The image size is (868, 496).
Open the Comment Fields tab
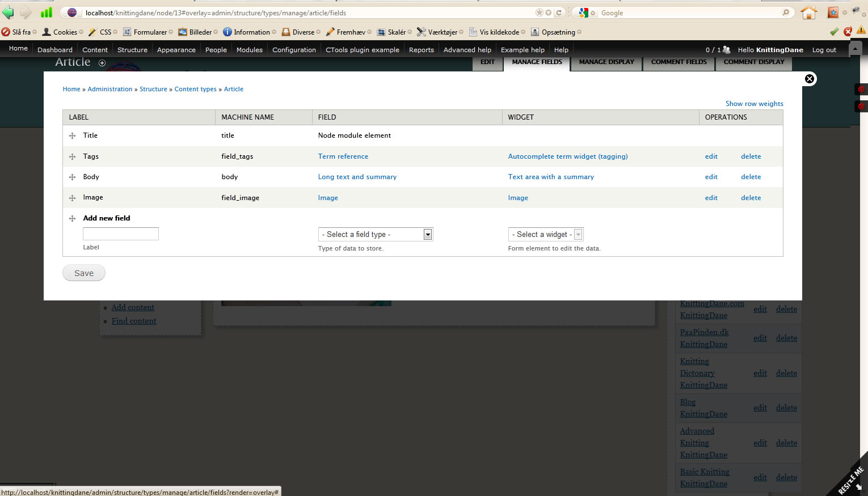click(x=679, y=62)
